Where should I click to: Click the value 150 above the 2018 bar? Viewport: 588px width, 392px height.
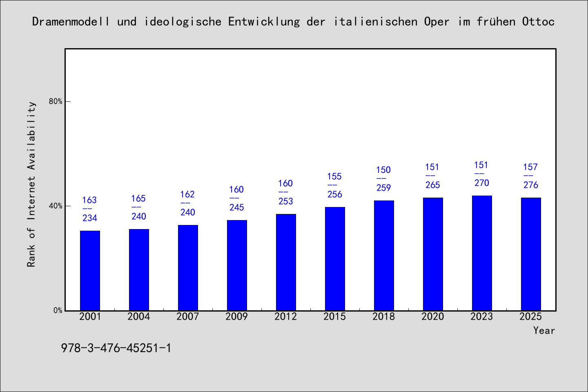point(384,170)
